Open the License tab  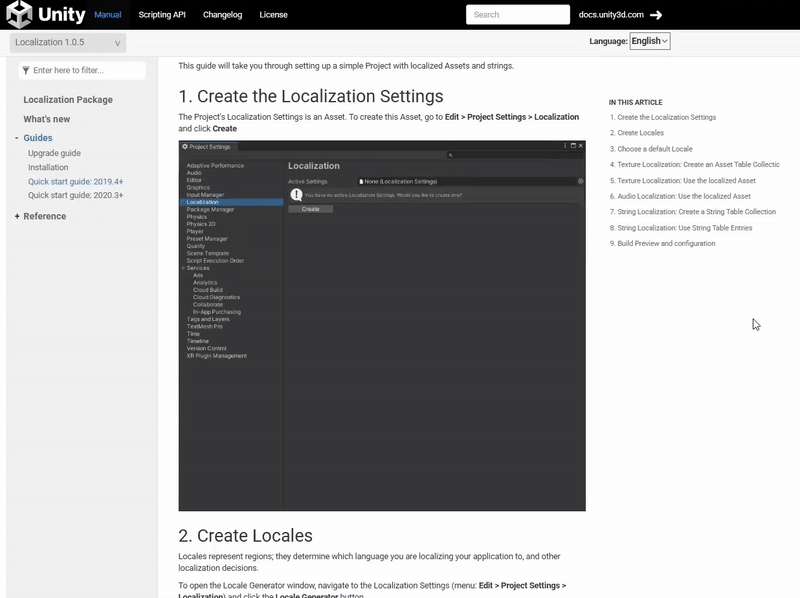273,15
